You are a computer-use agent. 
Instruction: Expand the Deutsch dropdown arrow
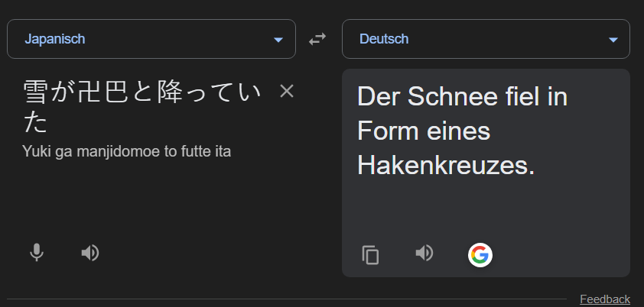(x=613, y=40)
